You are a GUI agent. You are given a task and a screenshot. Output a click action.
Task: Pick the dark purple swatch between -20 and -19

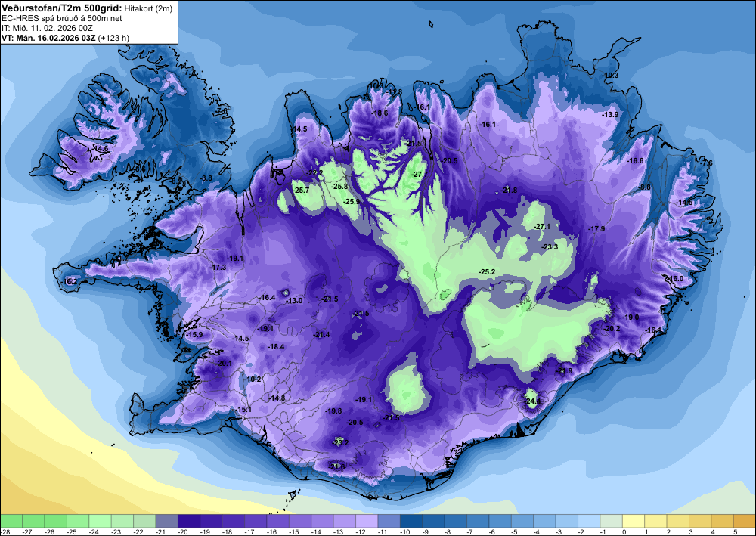pyautogui.click(x=189, y=521)
